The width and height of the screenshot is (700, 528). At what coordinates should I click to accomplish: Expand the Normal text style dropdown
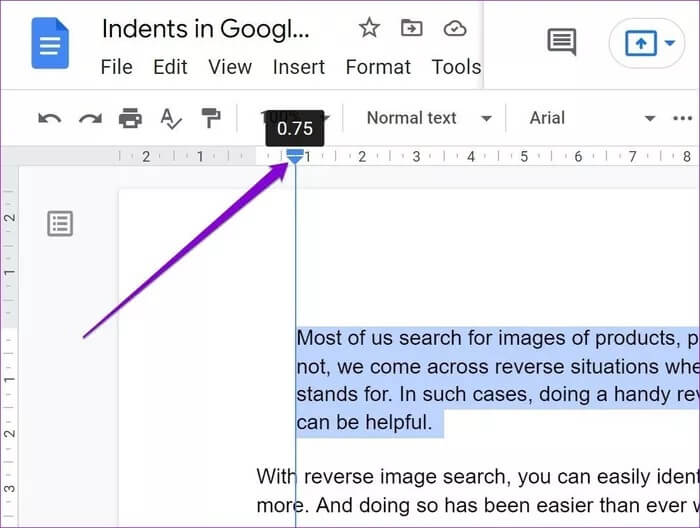coord(428,118)
